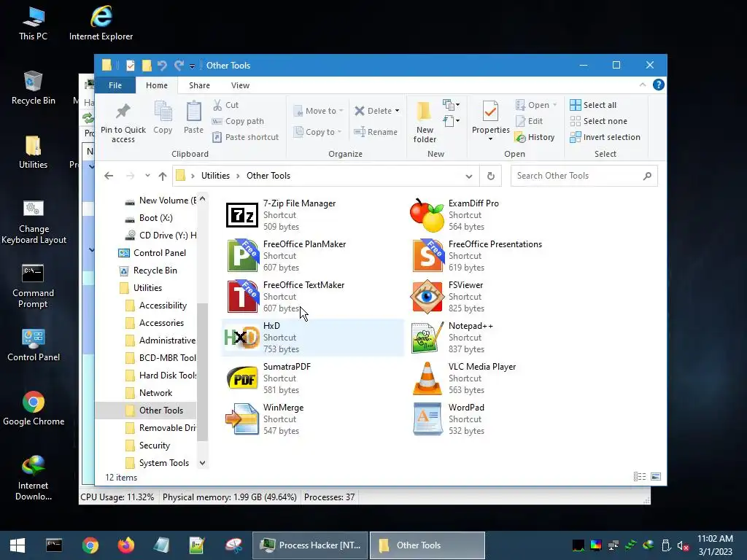The height and width of the screenshot is (560, 747).
Task: Open explorer Help question mark icon
Action: point(659,85)
